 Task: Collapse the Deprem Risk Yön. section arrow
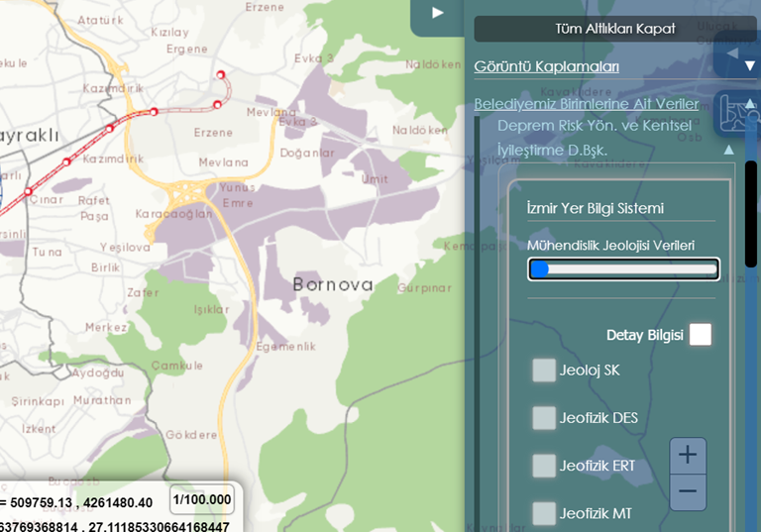click(x=728, y=150)
